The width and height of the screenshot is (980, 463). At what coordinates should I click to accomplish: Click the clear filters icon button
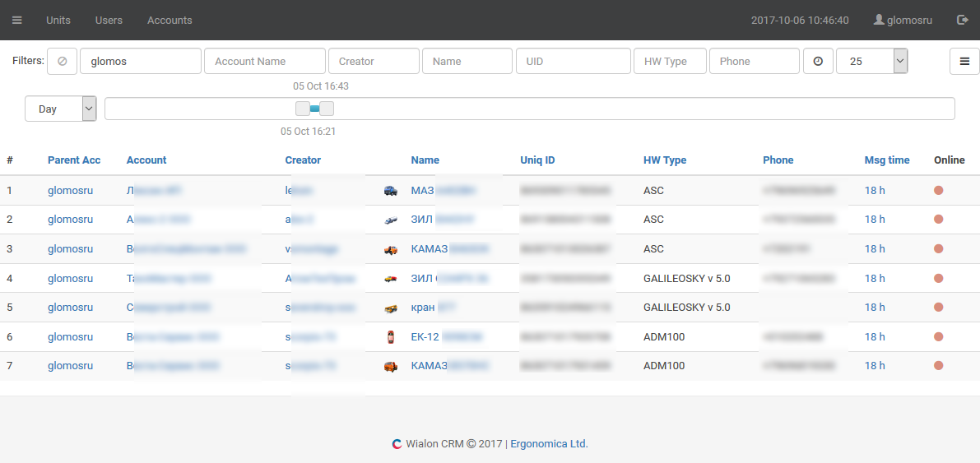point(62,61)
